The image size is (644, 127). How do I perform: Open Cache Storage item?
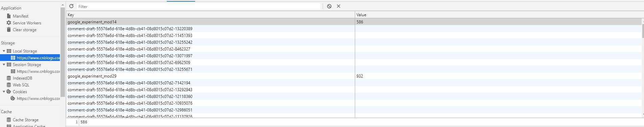tap(25, 120)
